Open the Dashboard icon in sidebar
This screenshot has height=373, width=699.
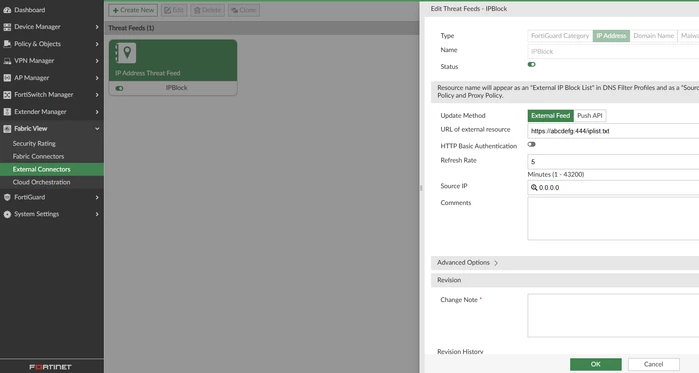[x=7, y=10]
